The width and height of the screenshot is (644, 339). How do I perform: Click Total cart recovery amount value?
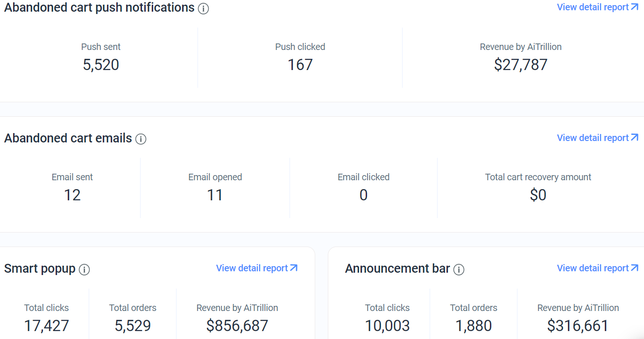pos(538,195)
